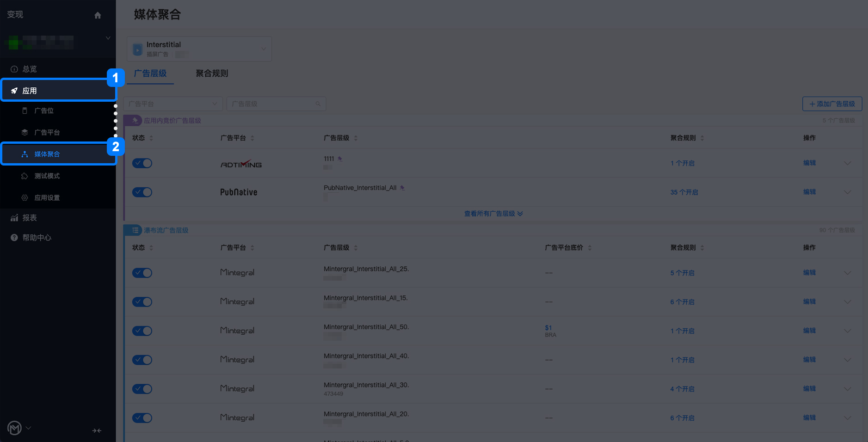Screen dimensions: 868x442
Task: Switch to the 聚合规则 tab
Action: tap(212, 74)
